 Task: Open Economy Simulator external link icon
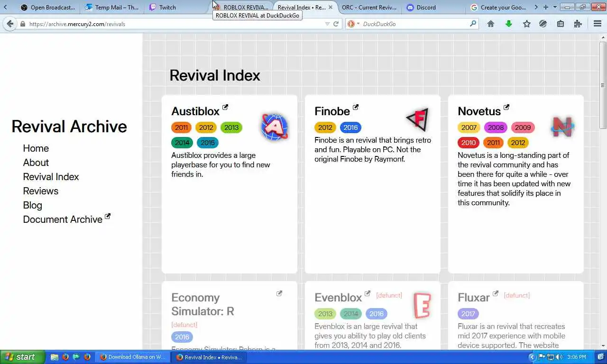pos(279,293)
